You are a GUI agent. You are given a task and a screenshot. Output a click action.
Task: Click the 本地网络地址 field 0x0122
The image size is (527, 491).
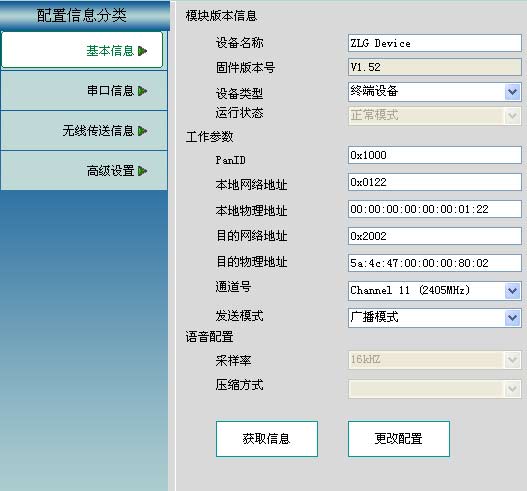click(435, 182)
